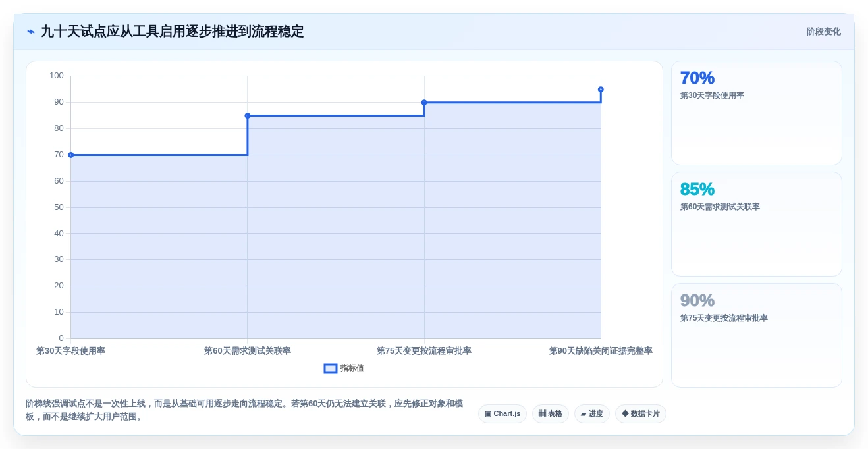Click the blue 指标值 legend swatch
Screen dimensions: 868x449
[x=331, y=369]
